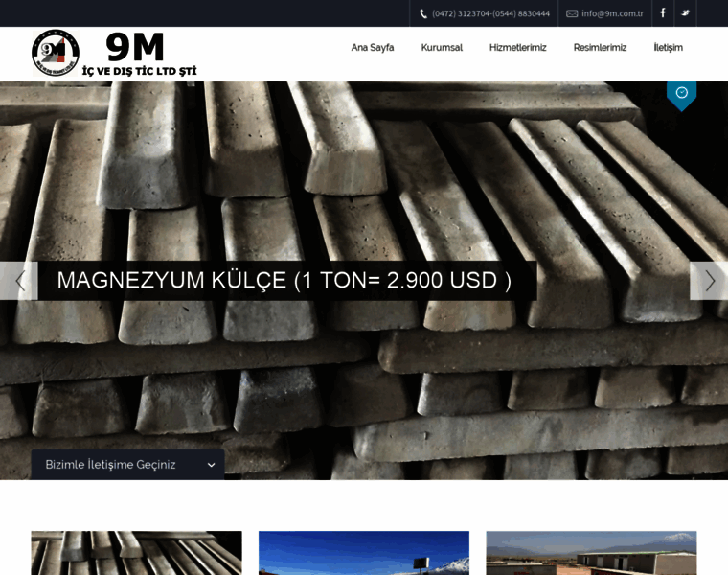This screenshot has height=575, width=728.
Task: Click the info@9m.com.tr email link
Action: 612,14
